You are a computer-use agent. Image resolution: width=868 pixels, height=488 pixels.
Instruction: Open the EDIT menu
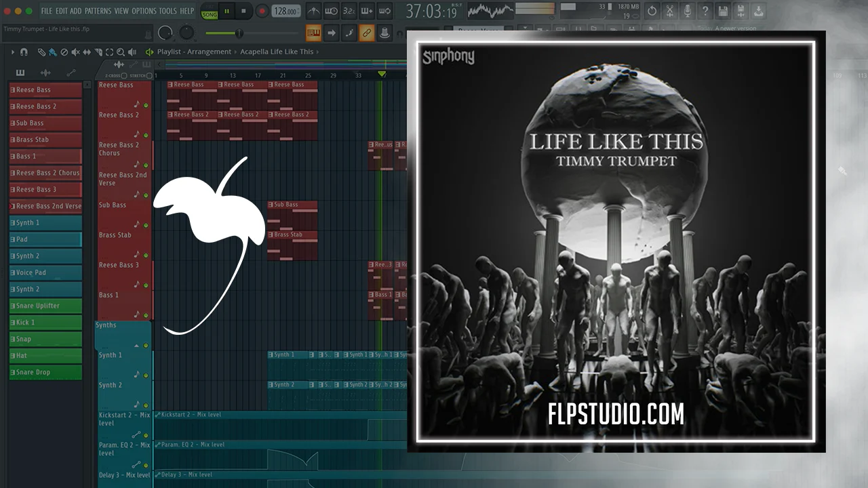tap(62, 11)
